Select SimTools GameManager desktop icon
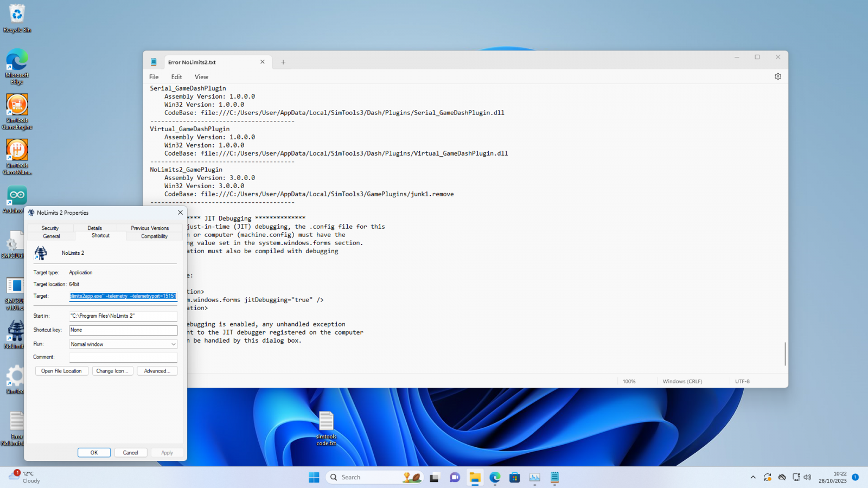The image size is (868, 488). point(17,157)
